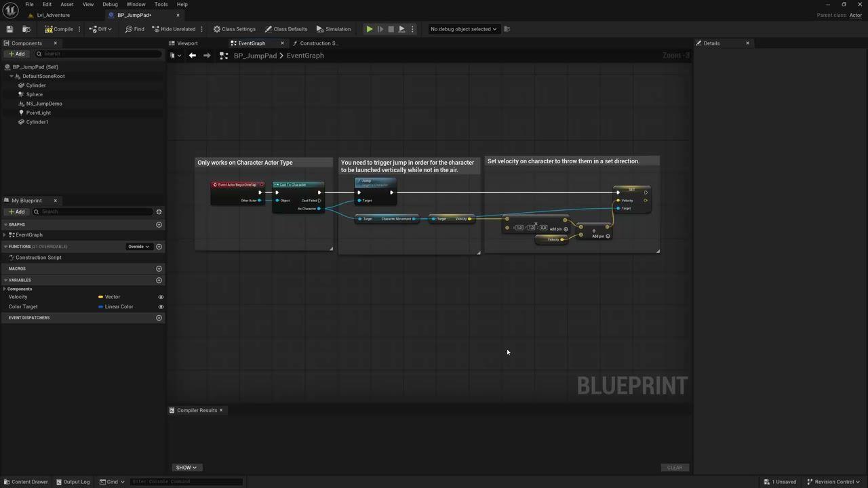Focus the Components search field
868x488 pixels.
point(98,54)
